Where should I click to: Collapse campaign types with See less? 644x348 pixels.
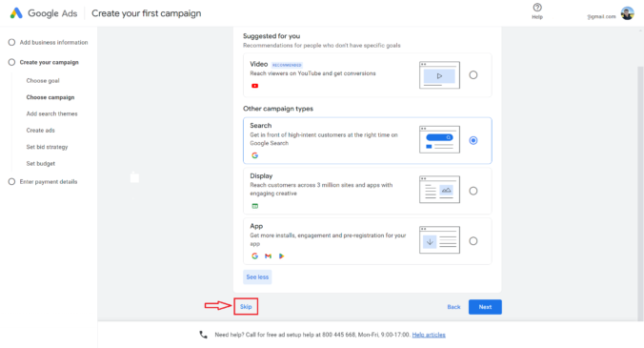pos(257,276)
